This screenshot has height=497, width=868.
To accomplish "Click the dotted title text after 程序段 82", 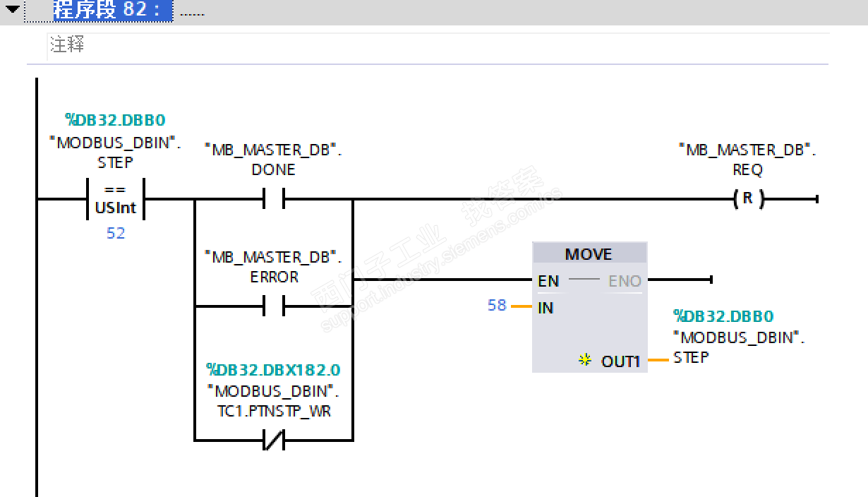I will click(192, 12).
